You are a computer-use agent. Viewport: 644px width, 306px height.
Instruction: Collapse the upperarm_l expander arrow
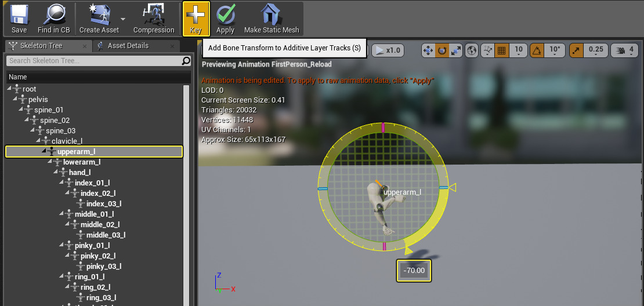click(44, 151)
